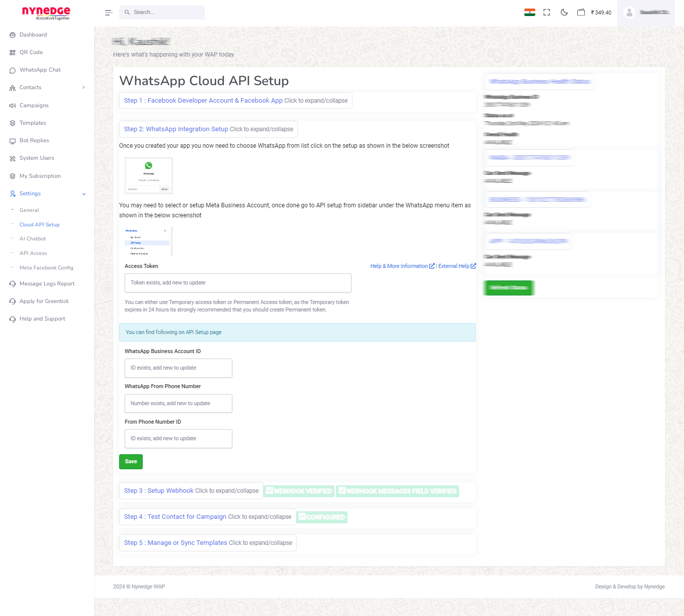684x616 pixels.
Task: Toggle fullscreen mode icon
Action: point(547,13)
